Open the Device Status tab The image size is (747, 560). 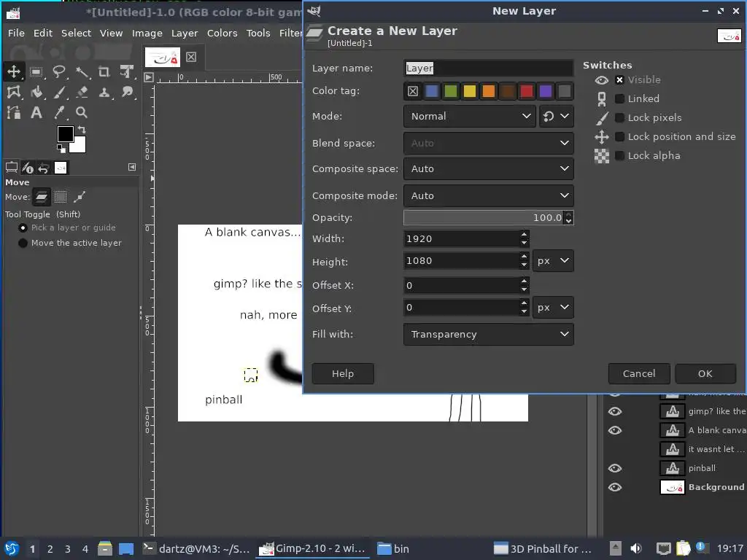pos(28,168)
